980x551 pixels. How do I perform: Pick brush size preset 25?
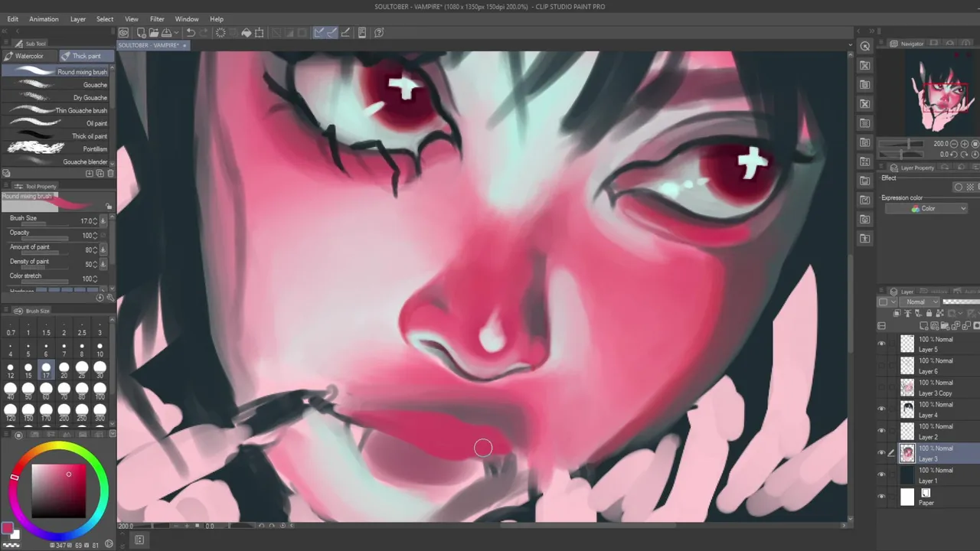tap(82, 370)
